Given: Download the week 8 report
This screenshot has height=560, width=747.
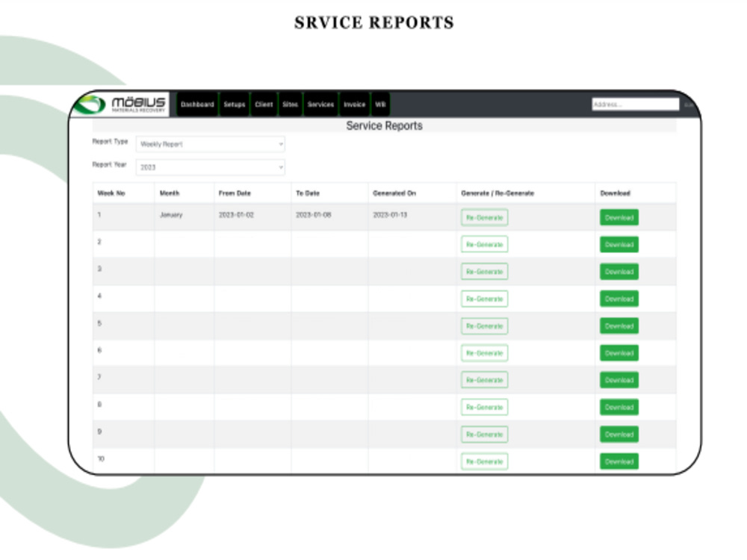Looking at the screenshot, I should pyautogui.click(x=619, y=407).
